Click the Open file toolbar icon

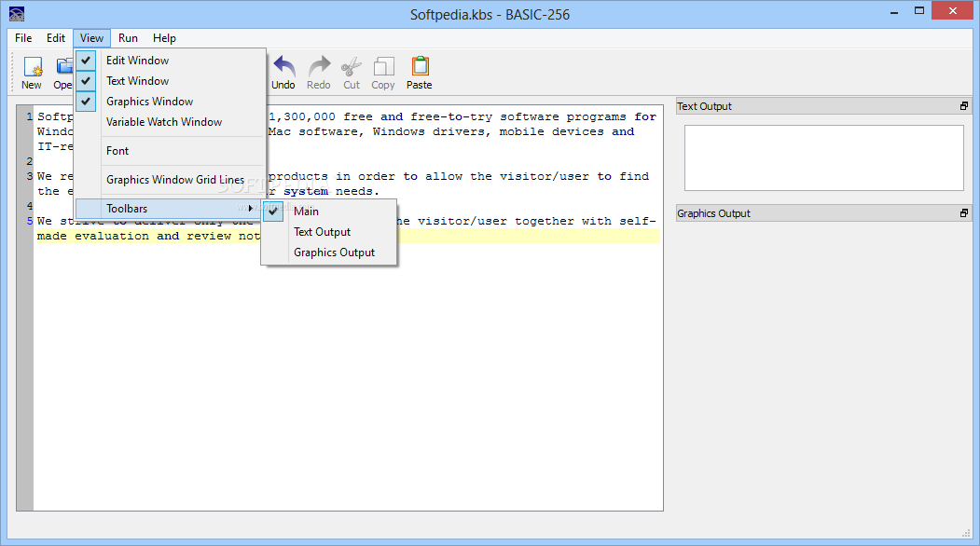[63, 66]
